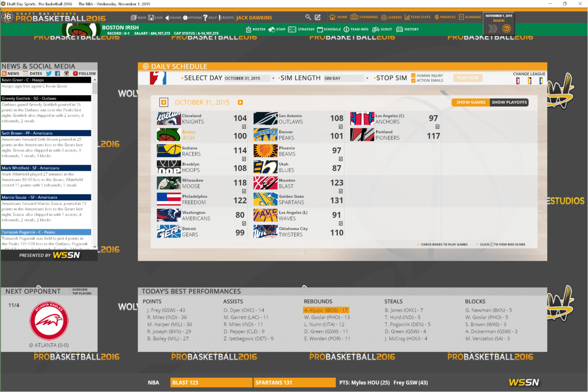View box score for Anchors vs Pioneers

(x=438, y=127)
